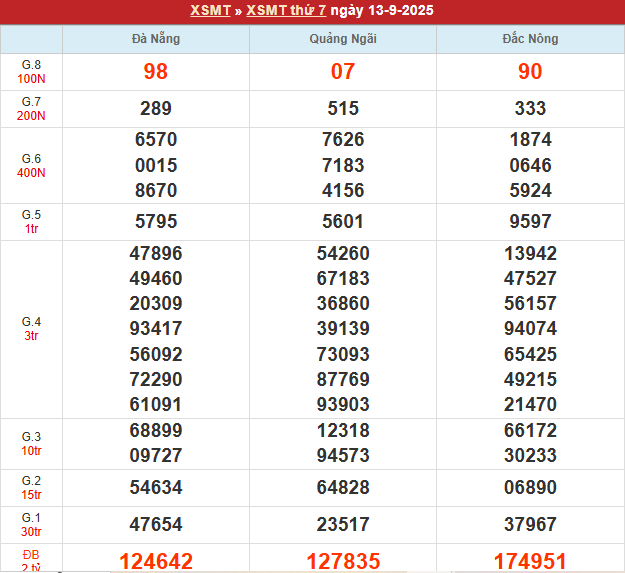This screenshot has height=573, width=625.
Task: Select G.3 number 30233
Action: [530, 455]
